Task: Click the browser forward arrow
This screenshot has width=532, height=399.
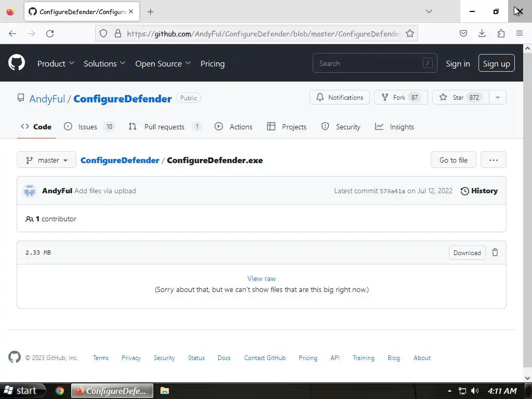Action: point(31,33)
